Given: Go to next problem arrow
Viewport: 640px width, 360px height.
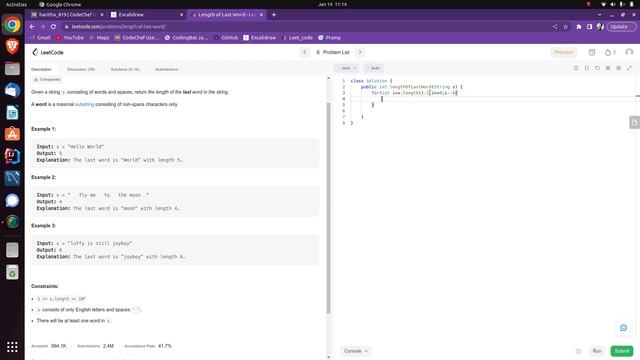Looking at the screenshot, I should click(x=360, y=52).
